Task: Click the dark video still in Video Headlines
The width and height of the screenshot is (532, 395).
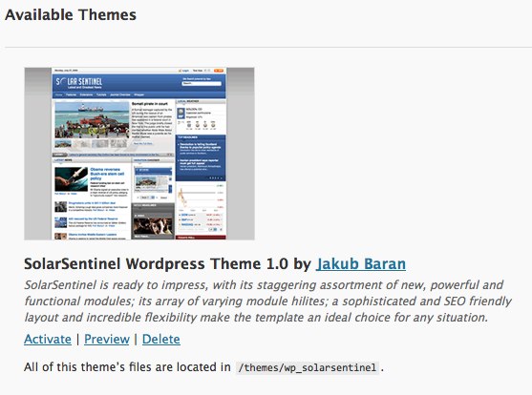Action: (153, 226)
